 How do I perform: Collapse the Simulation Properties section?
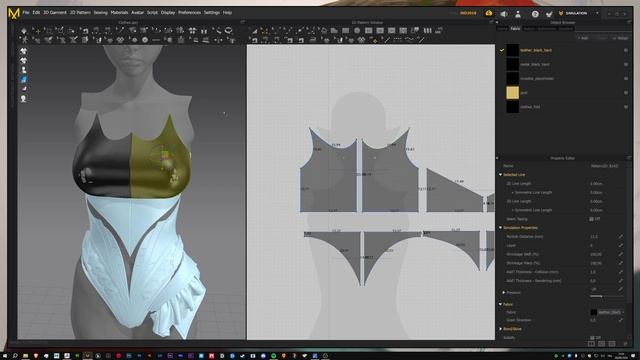500,228
